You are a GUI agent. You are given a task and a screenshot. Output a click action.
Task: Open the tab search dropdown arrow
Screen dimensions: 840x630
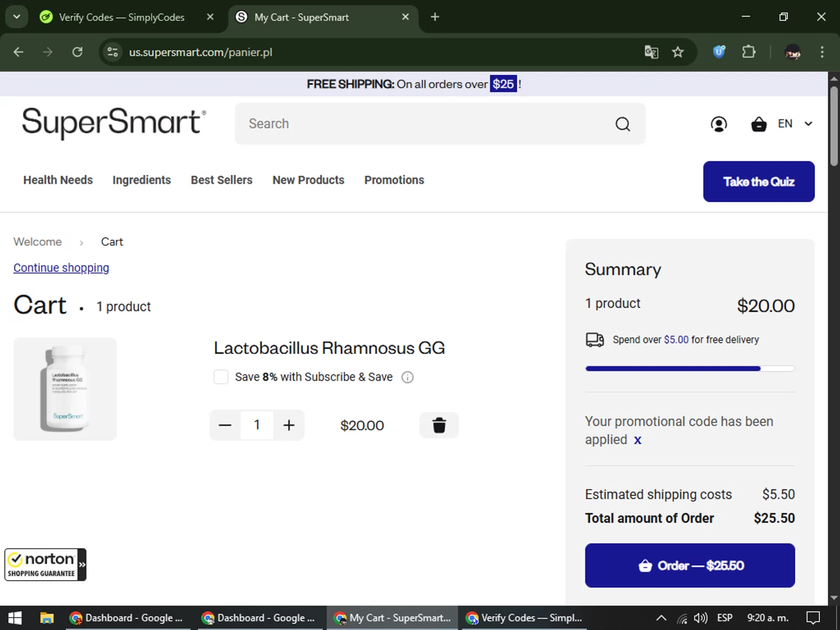(x=17, y=17)
